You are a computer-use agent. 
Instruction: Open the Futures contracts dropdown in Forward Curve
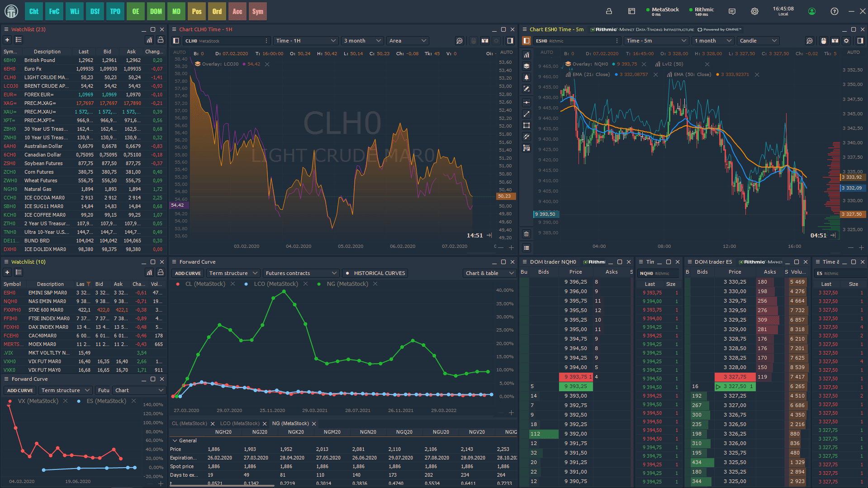[x=300, y=273]
